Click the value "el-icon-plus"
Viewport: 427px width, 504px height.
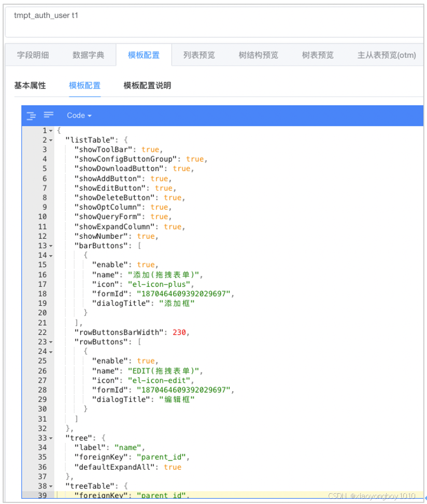point(159,284)
